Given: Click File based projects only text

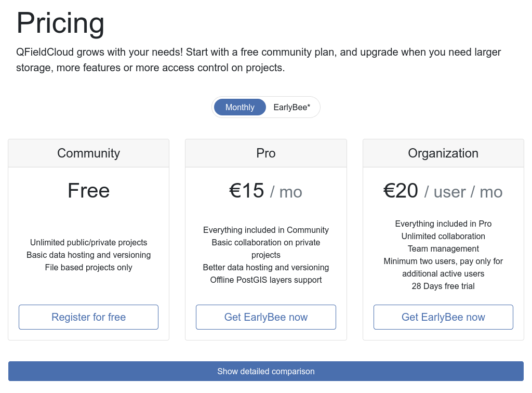Looking at the screenshot, I should coord(88,267).
